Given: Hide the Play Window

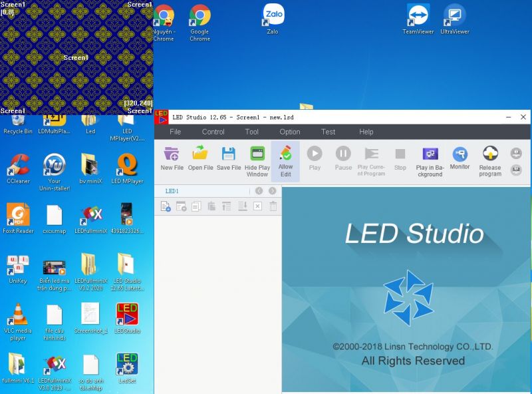Looking at the screenshot, I should point(257,160).
